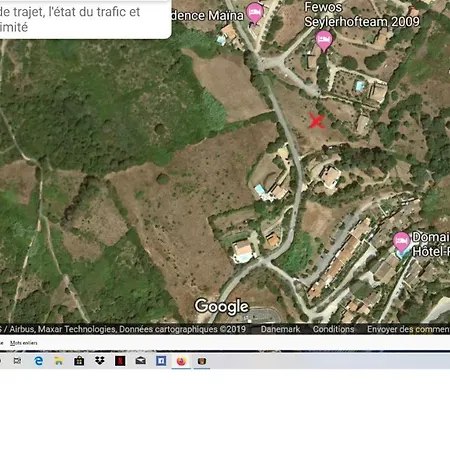The image size is (450, 450).
Task: Open Facebook app from the taskbar
Action: (161, 361)
